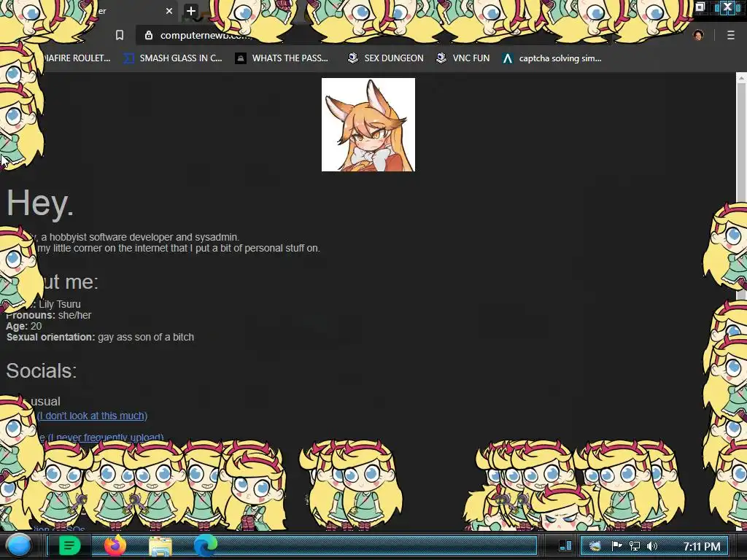This screenshot has width=747, height=560.
Task: Click the site security lock icon
Action: [149, 35]
